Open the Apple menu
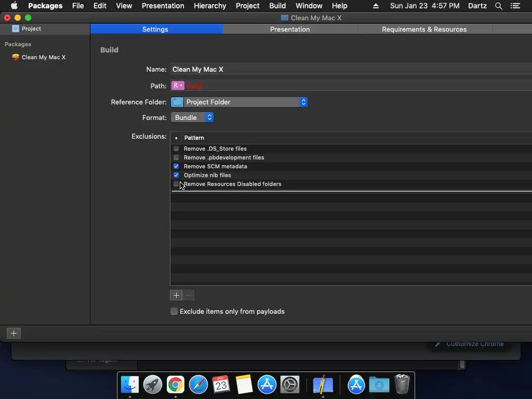Viewport: 532px width, 399px height. 14,6
